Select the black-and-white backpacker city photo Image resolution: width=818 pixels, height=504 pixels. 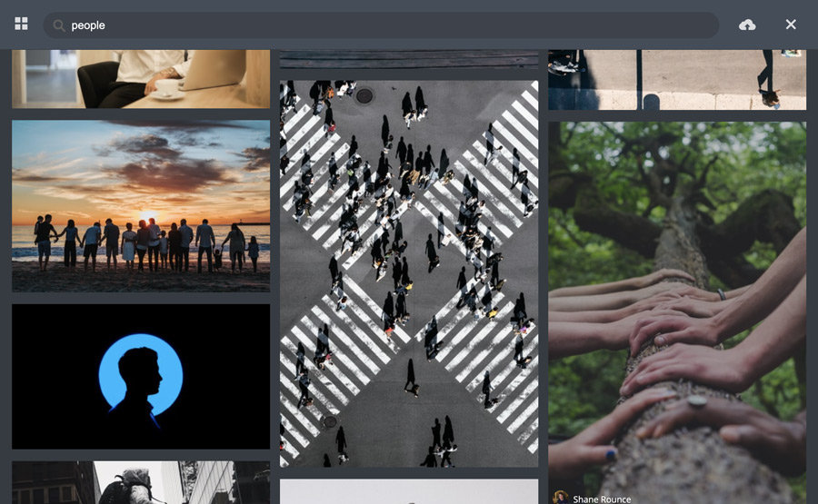click(141, 482)
